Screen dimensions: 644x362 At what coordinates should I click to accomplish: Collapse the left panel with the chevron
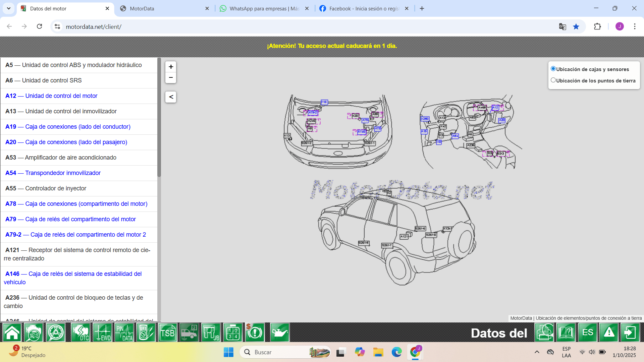click(x=171, y=97)
